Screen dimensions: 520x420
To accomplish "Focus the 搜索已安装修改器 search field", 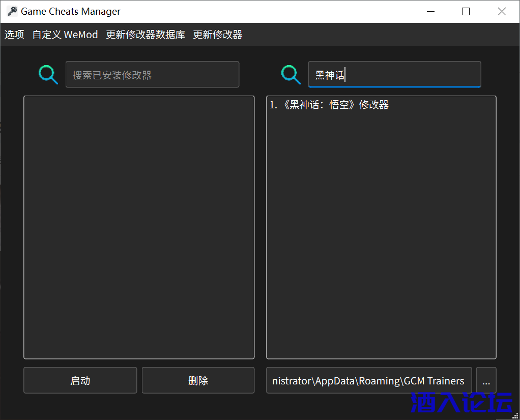I will pos(152,75).
